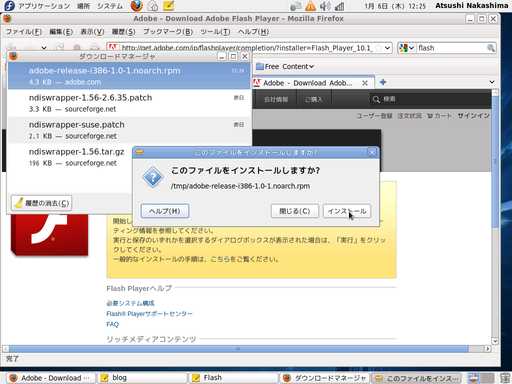Close the Adobe Download tab

(x=365, y=83)
